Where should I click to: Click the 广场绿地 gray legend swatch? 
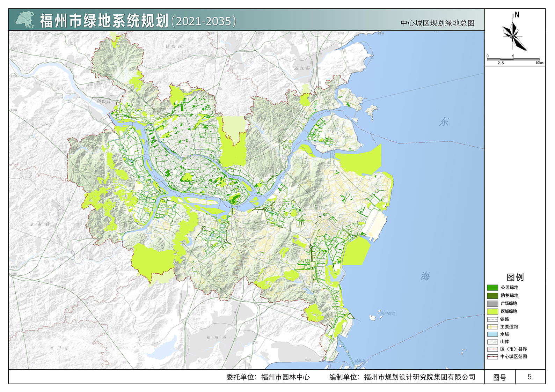[492, 304]
